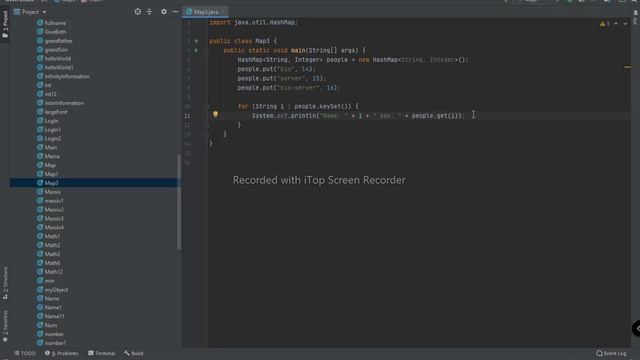Click the people.keySet() call in for loop
This screenshot has height=360, width=640.
[323, 107]
